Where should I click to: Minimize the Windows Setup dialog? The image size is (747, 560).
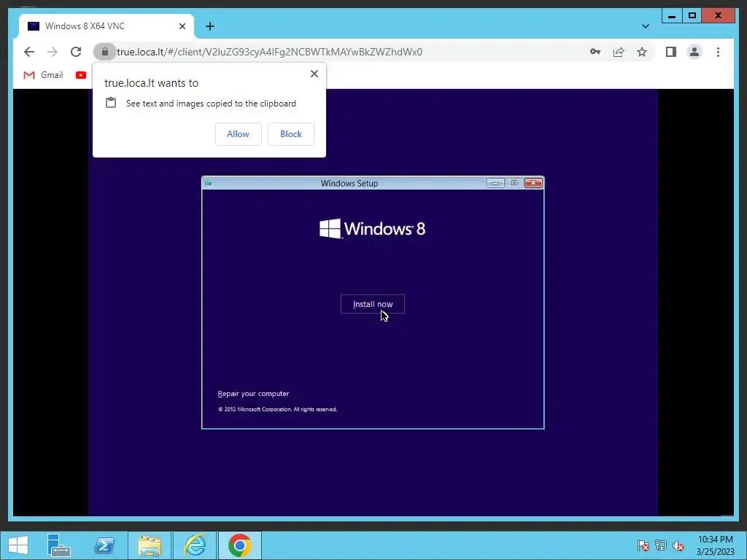[495, 183]
